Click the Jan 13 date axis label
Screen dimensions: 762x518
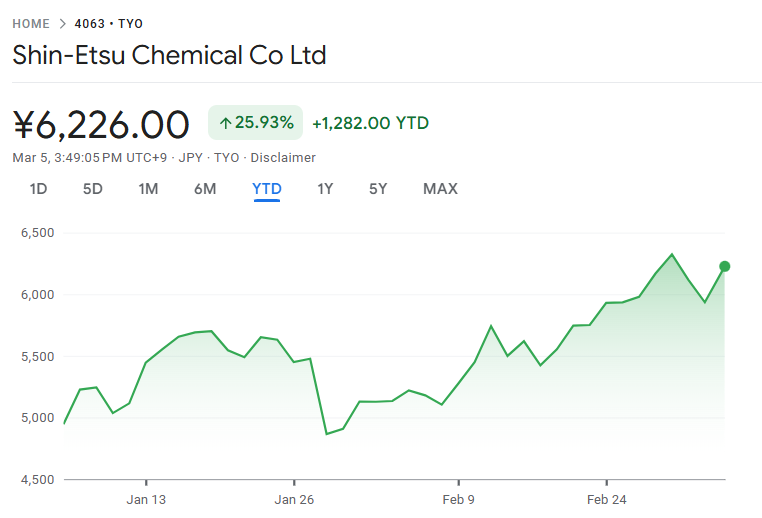[x=145, y=500]
